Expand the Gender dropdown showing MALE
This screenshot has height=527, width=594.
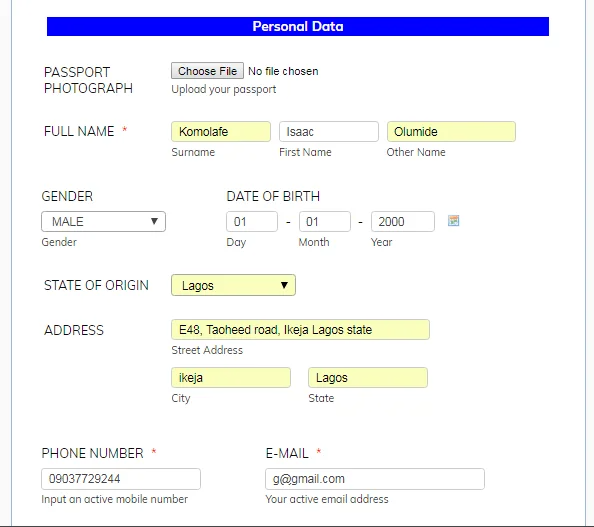coord(103,222)
